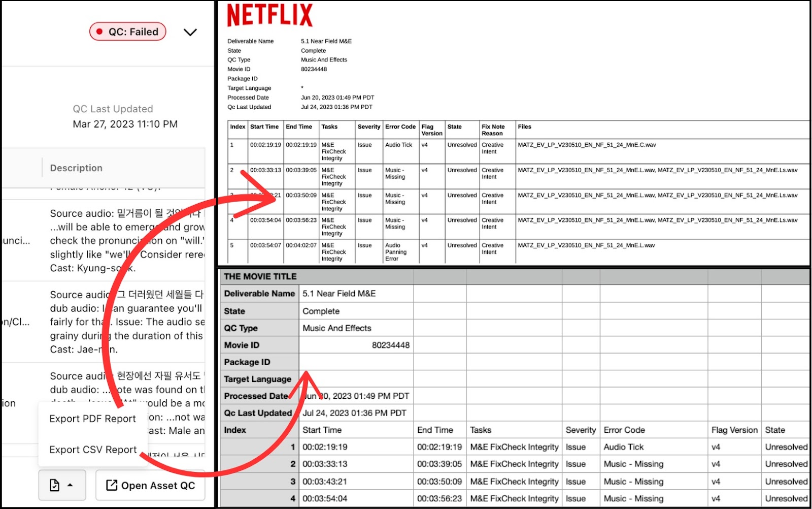Click Deliverable Name value in PDF report
The width and height of the screenshot is (812, 509).
click(326, 41)
